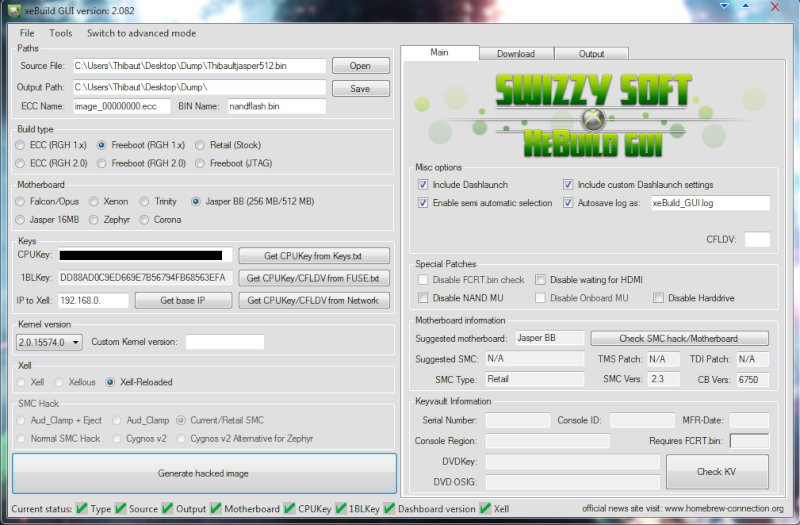Click Check SMC hack/Motherboard button
The image size is (800, 525).
(x=679, y=338)
